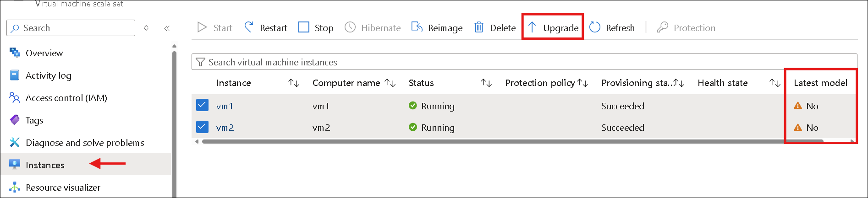Open Diagnose and solve problems icon
Viewport: 868px width, 198px height.
click(x=15, y=143)
